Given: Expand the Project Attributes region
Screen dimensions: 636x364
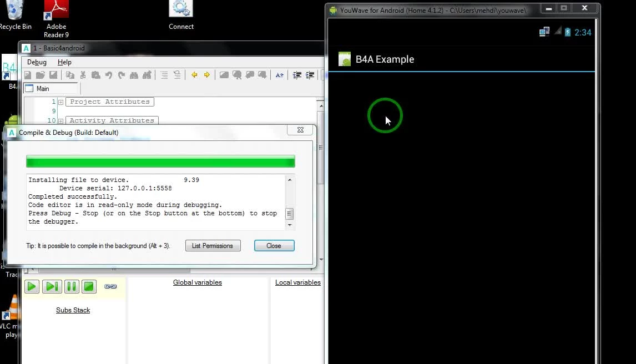Looking at the screenshot, I should coord(60,102).
